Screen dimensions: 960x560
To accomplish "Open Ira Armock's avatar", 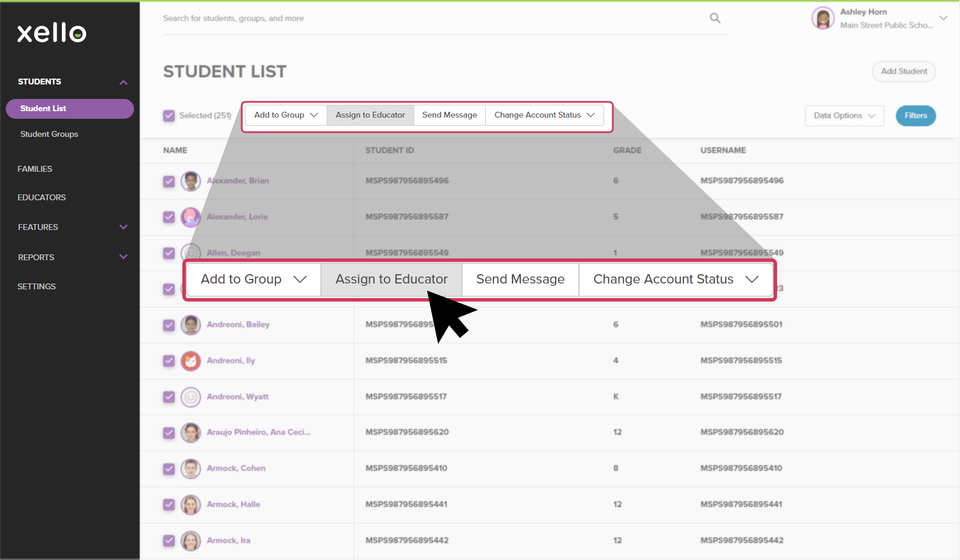I will pyautogui.click(x=190, y=541).
